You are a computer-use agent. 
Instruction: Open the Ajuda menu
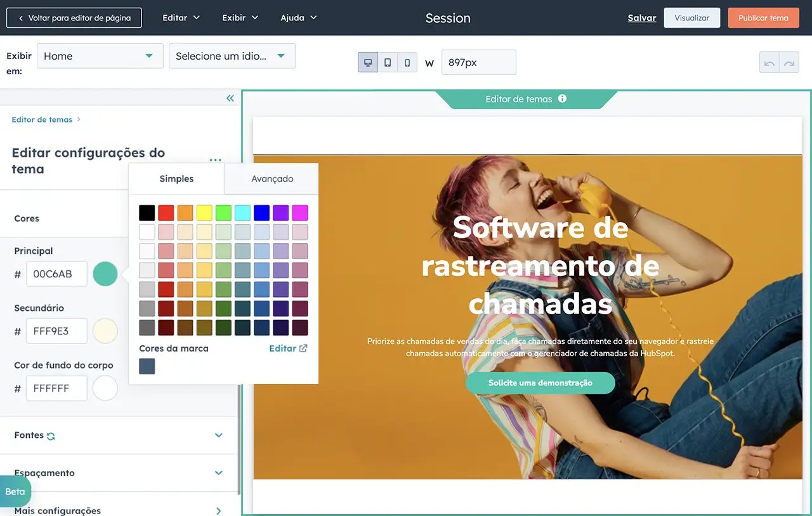click(x=298, y=18)
